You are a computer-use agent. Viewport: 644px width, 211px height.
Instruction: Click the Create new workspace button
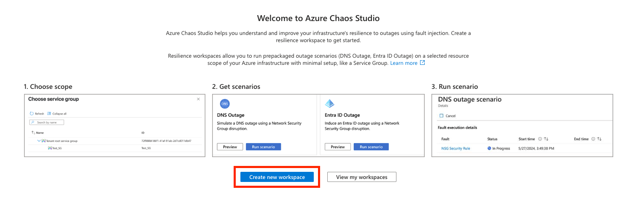click(277, 177)
